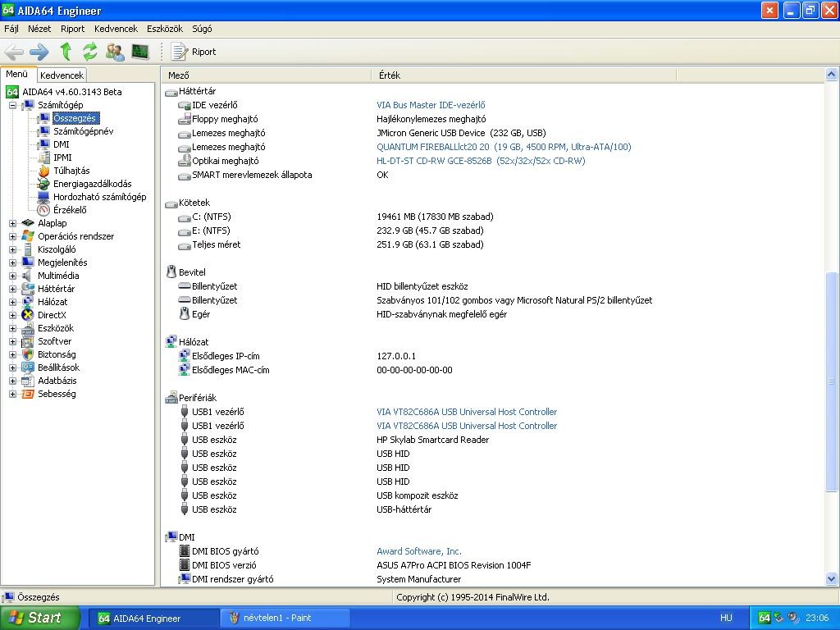
Task: Expand the Multimédia tree node
Action: tap(13, 276)
